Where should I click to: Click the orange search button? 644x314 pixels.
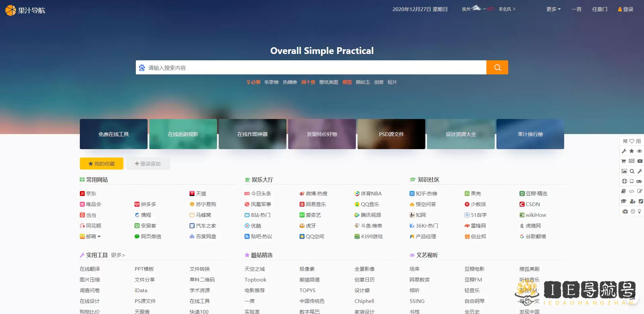click(497, 67)
